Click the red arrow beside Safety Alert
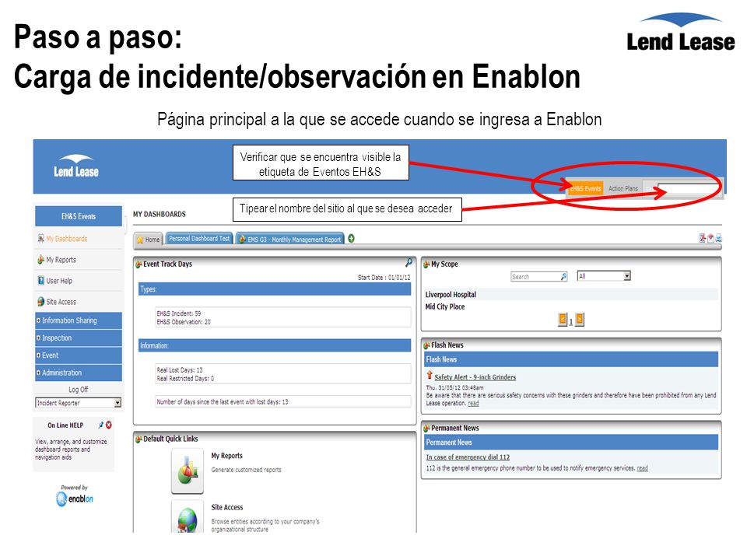Viewport: 747px width, 560px height. (x=430, y=375)
